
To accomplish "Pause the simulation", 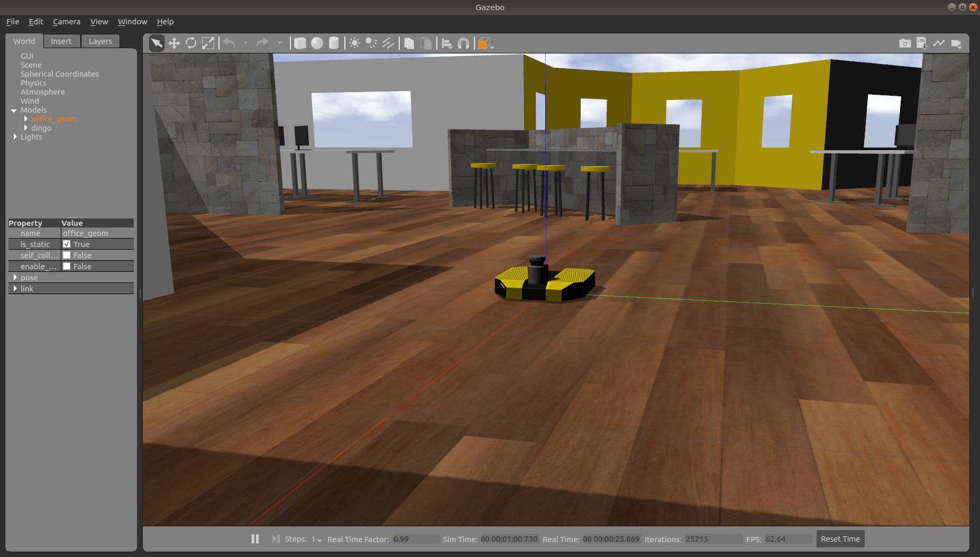I will point(255,539).
